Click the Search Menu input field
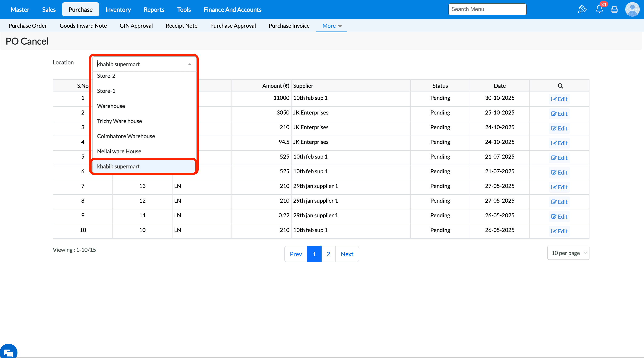 [487, 9]
